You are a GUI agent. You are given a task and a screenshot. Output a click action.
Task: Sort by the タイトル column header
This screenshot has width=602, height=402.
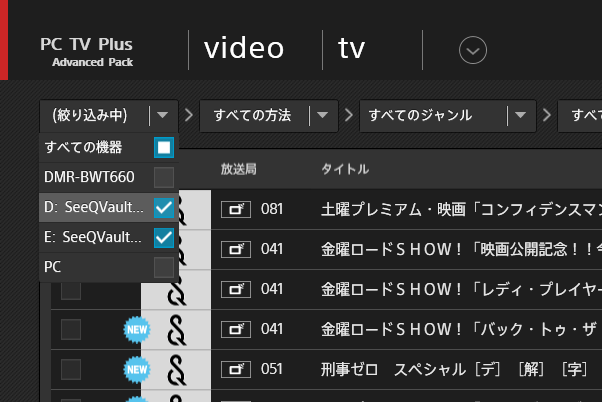(345, 169)
